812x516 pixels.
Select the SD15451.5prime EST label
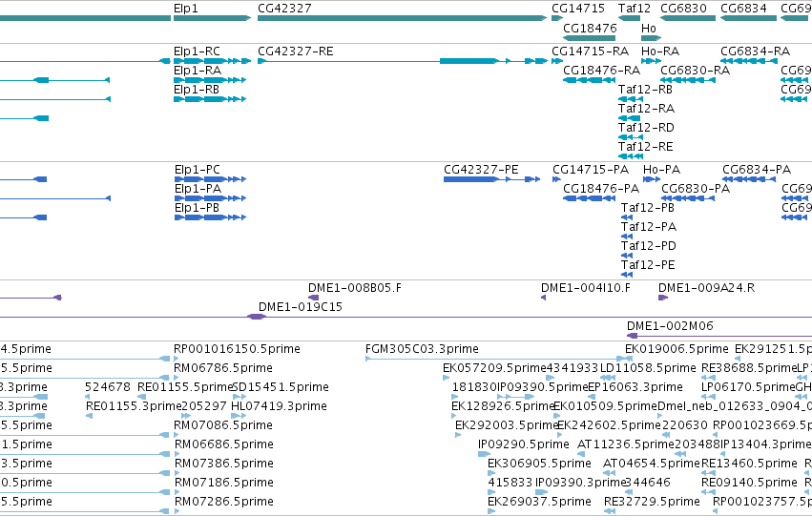(281, 387)
